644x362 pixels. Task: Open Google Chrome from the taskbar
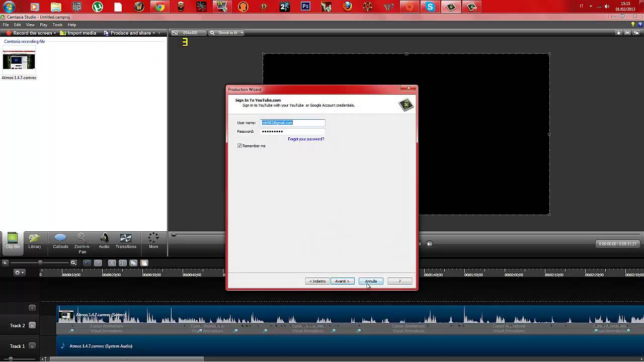tap(159, 7)
